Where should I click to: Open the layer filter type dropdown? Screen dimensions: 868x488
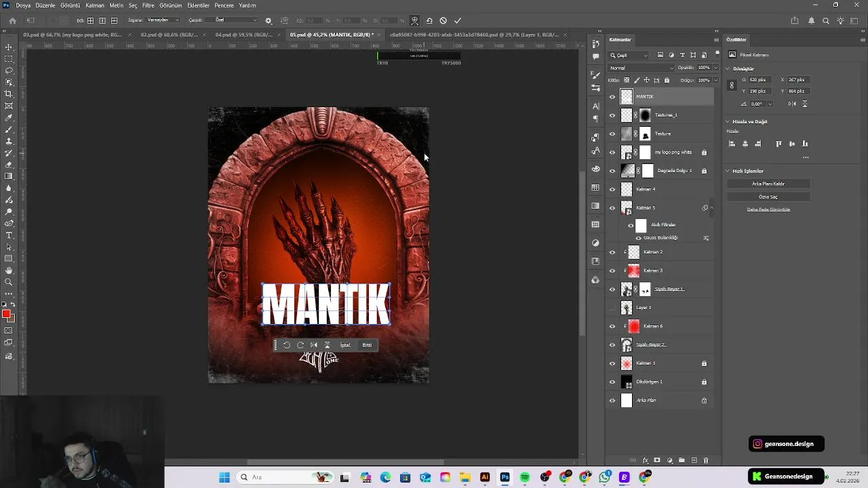point(629,55)
